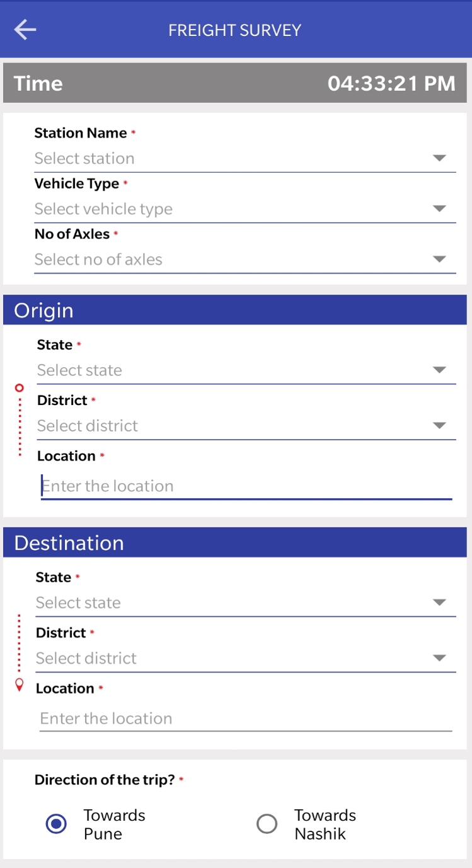Click the red destination pin icon
The width and height of the screenshot is (472, 868).
click(20, 685)
